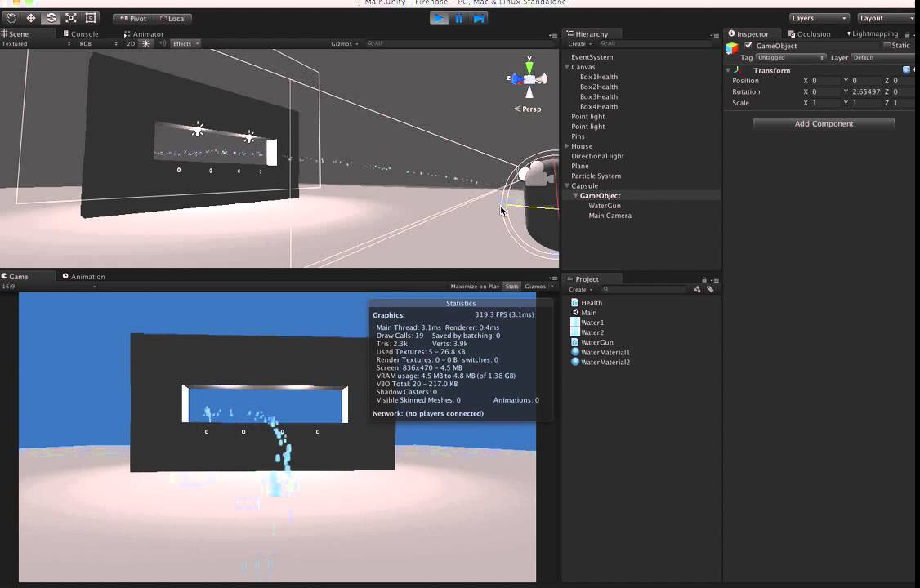
Task: Select the Water1 texture asset
Action: (x=587, y=323)
